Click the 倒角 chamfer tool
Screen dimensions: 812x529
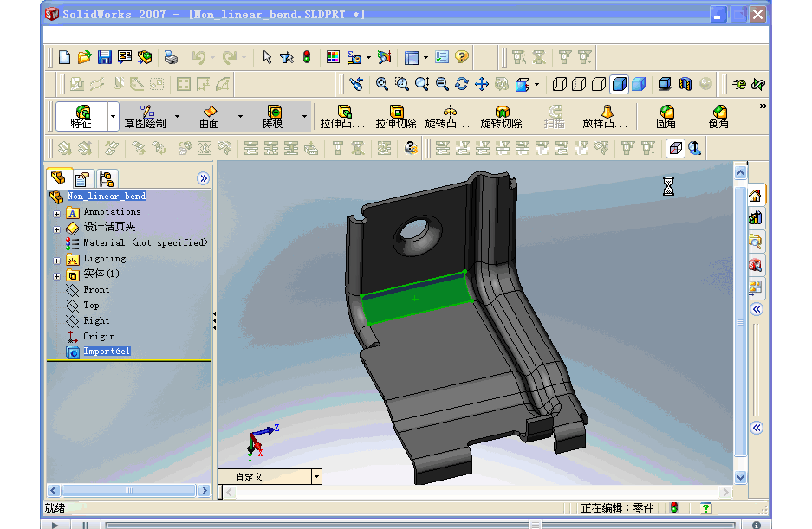(x=718, y=117)
